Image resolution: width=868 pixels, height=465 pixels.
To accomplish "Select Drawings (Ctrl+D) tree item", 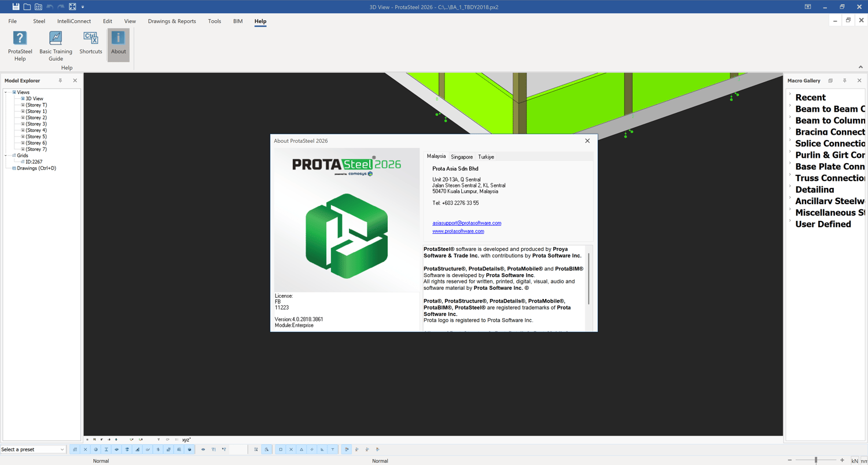I will (x=36, y=168).
